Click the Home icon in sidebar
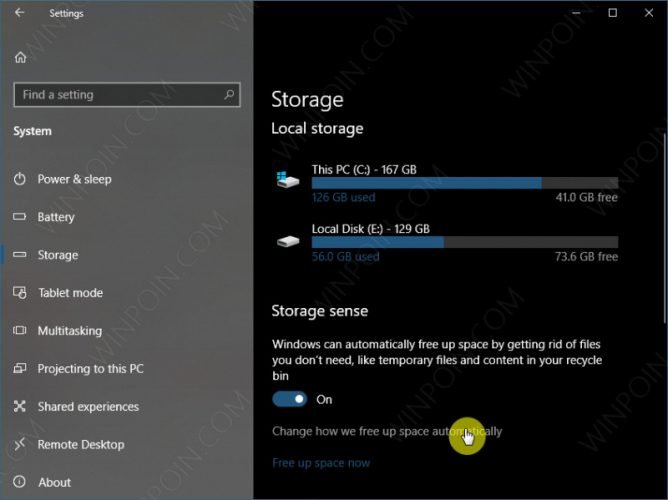Screen dimensions: 668x500 tap(20, 57)
